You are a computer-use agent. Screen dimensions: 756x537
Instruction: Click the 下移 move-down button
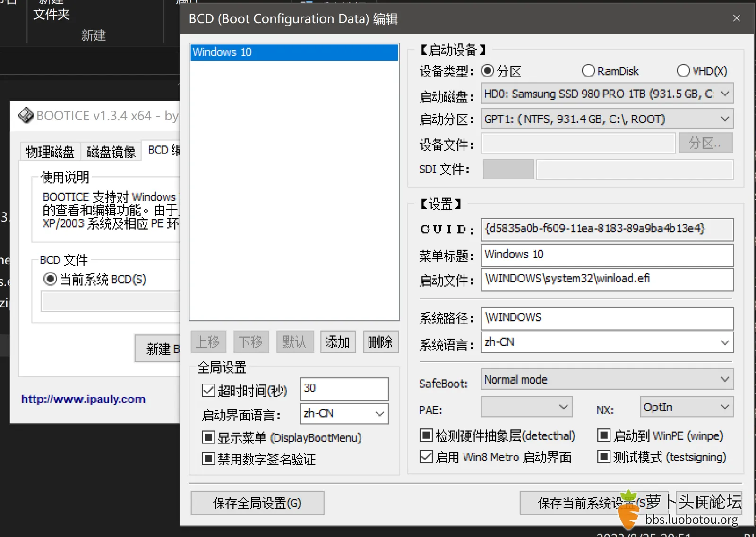[251, 341]
